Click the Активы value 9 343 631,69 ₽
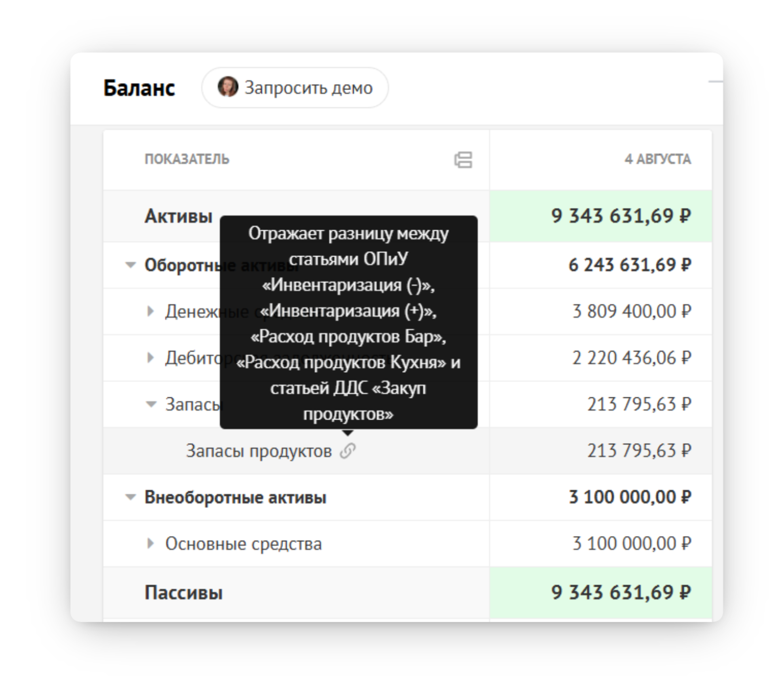 pos(621,216)
